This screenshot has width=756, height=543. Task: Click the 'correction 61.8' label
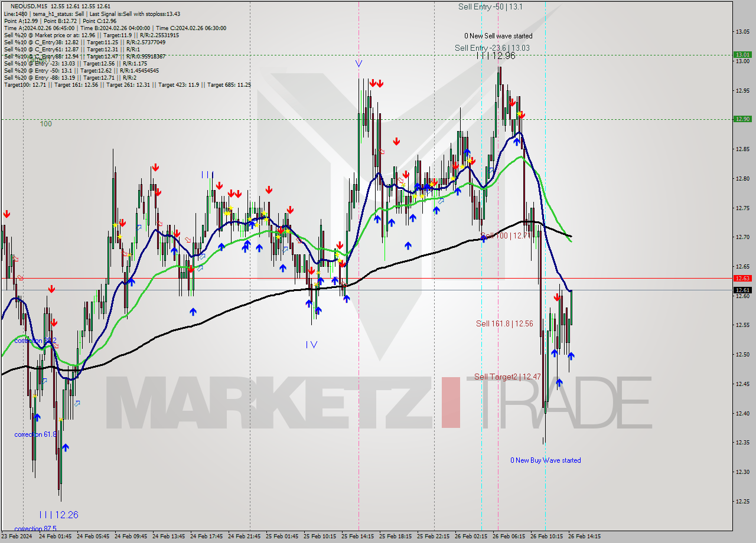[35, 434]
